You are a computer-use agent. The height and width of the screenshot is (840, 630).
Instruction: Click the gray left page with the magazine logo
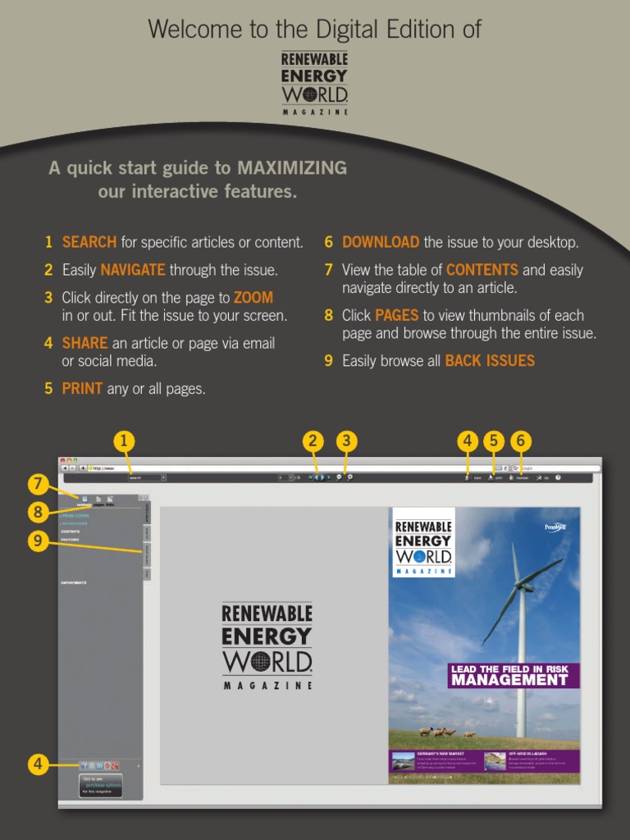(x=274, y=646)
